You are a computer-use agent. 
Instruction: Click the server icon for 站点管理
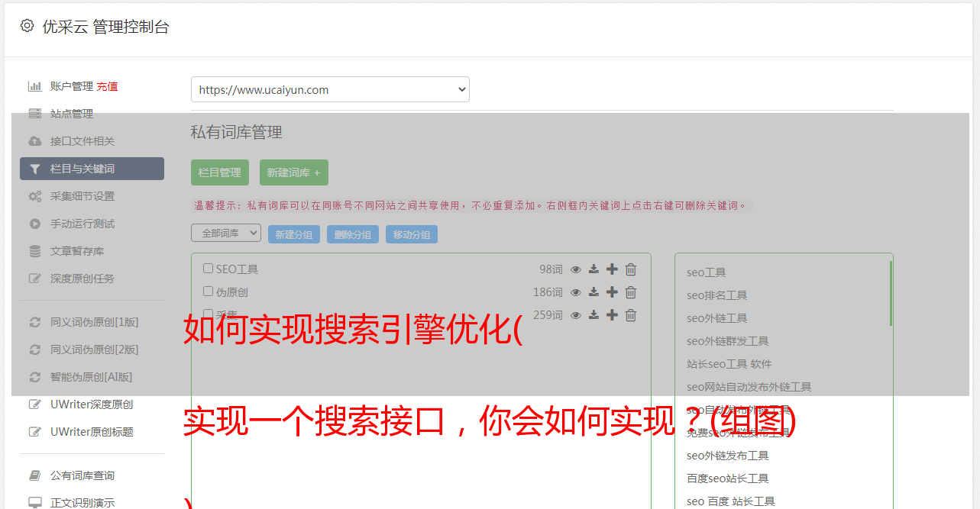point(34,114)
